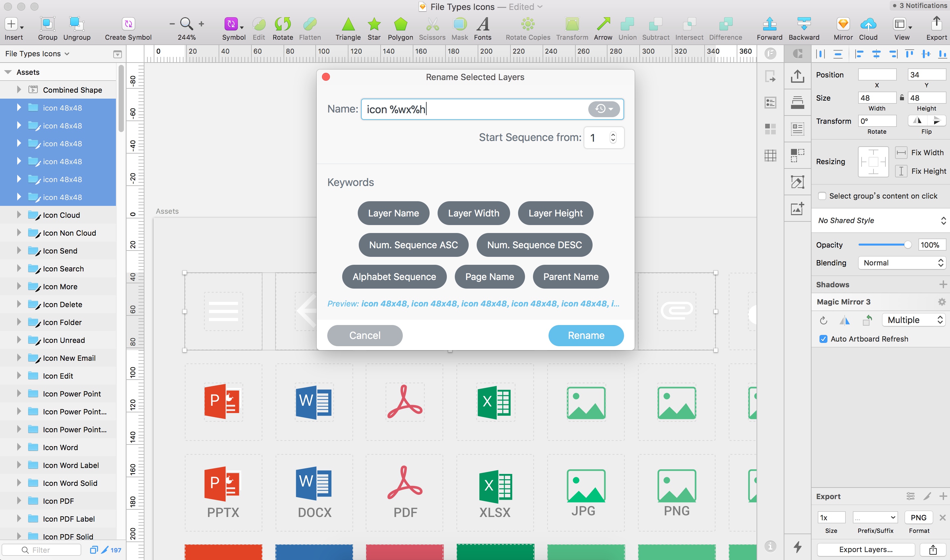Zoom out with the minus button
950x560 pixels.
pyautogui.click(x=172, y=24)
